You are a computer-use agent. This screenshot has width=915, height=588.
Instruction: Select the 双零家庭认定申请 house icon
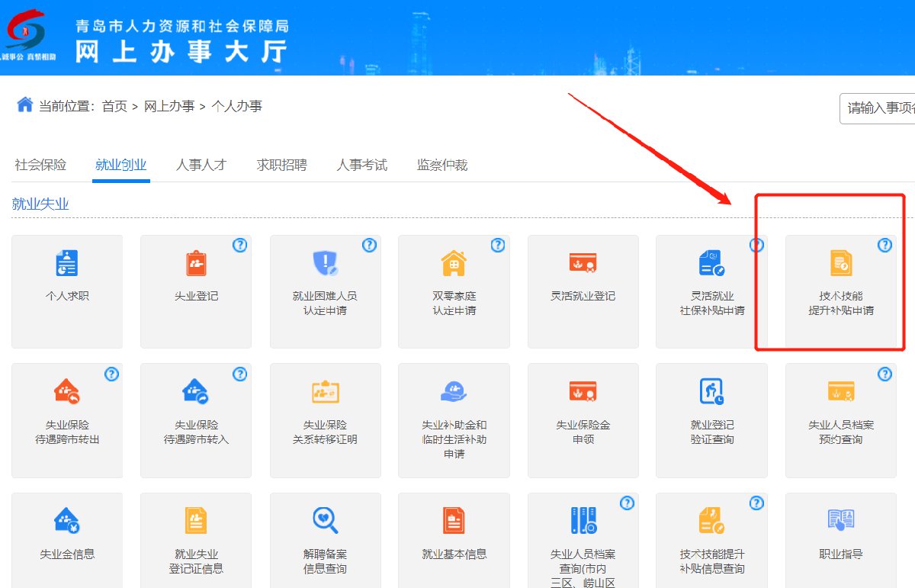pos(454,263)
